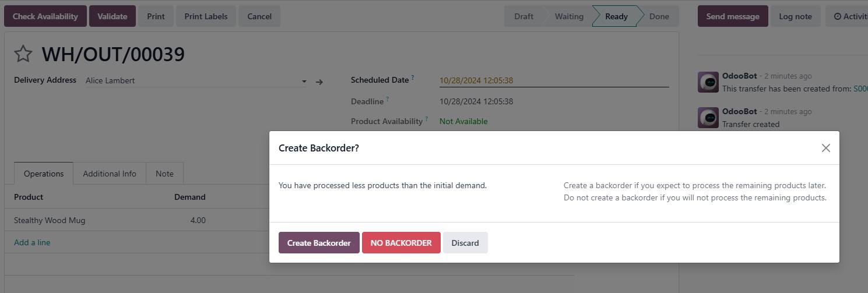
Task: Click Discard in the backorder dialog
Action: 465,243
